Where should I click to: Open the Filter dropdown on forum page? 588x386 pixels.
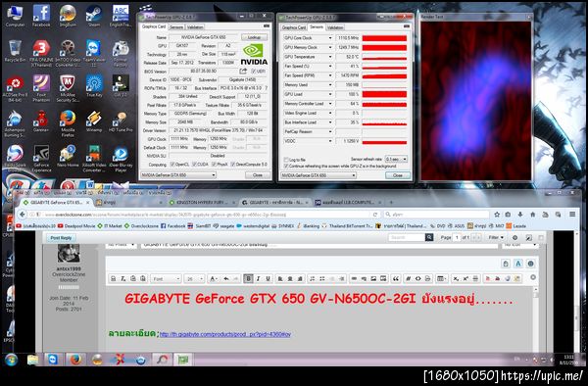pyautogui.click(x=496, y=237)
